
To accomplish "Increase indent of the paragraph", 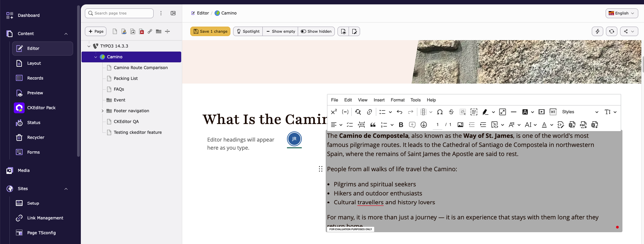I will point(483,125).
